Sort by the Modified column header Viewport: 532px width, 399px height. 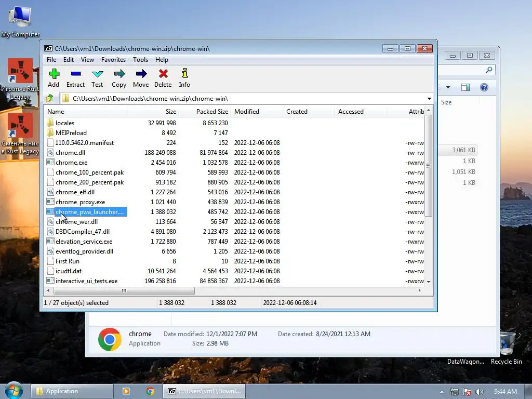(257, 112)
